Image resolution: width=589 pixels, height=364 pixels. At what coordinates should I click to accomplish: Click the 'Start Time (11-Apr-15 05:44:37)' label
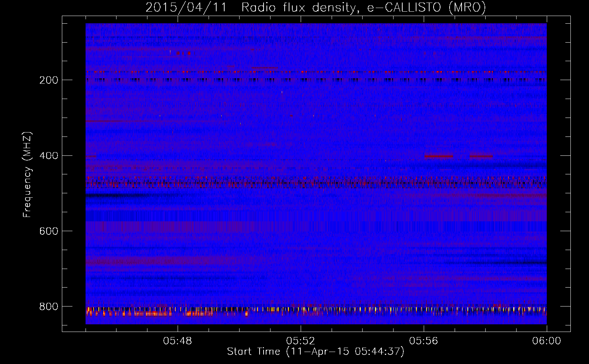[316, 352]
